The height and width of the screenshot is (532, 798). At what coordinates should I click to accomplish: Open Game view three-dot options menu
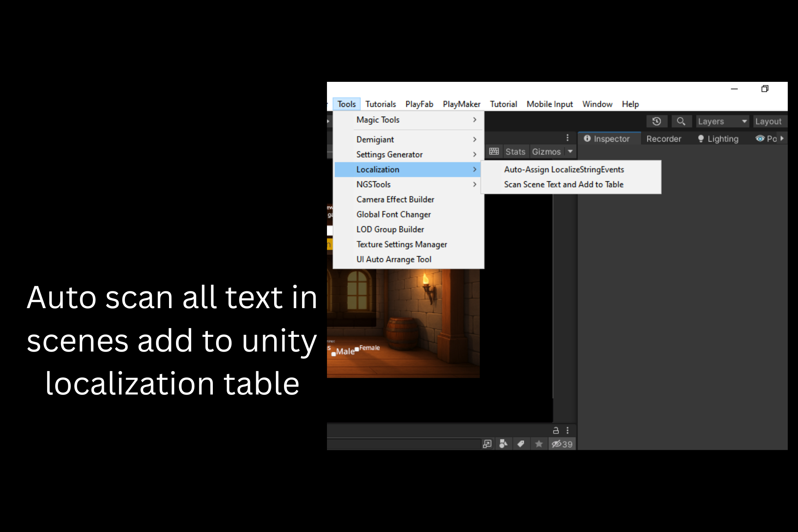(567, 138)
